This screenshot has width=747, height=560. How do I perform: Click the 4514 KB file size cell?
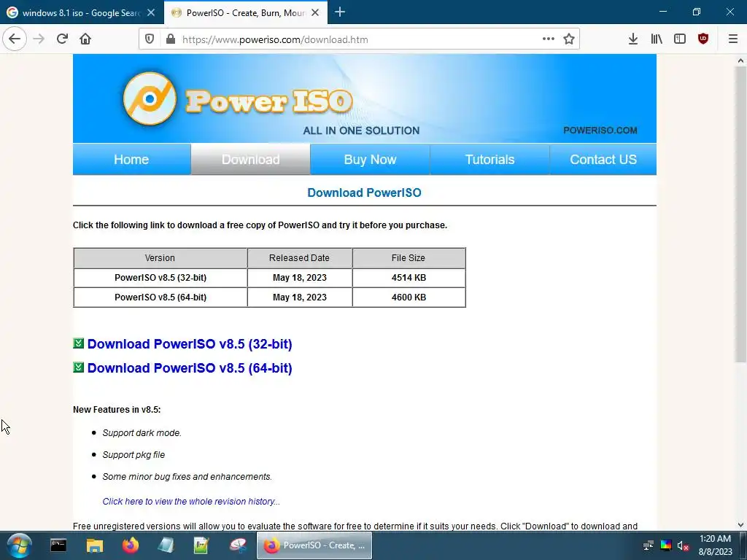coord(409,278)
